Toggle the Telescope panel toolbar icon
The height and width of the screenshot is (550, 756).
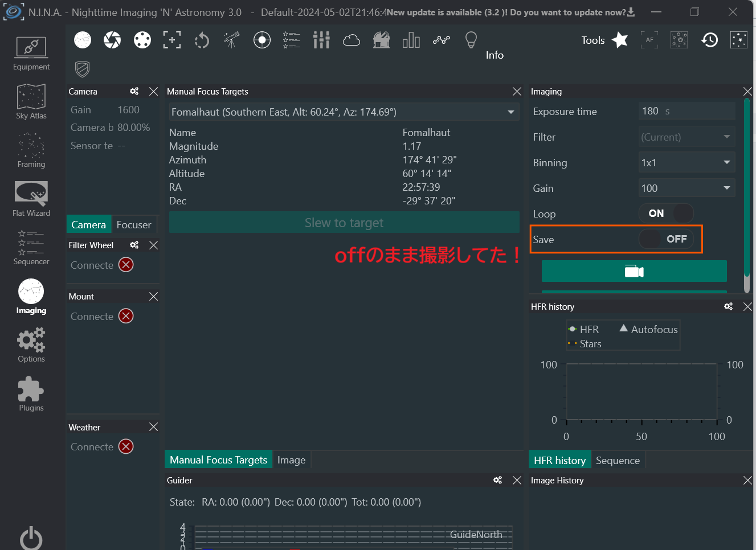[x=232, y=40]
